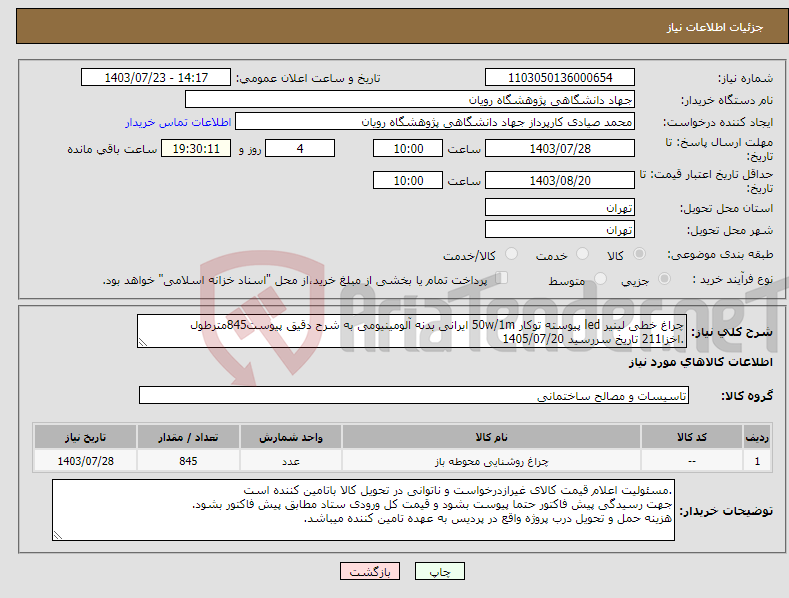Click the شماره نیاز field 1103050136000654
Viewport: 789px width, 598px height.
coord(560,78)
